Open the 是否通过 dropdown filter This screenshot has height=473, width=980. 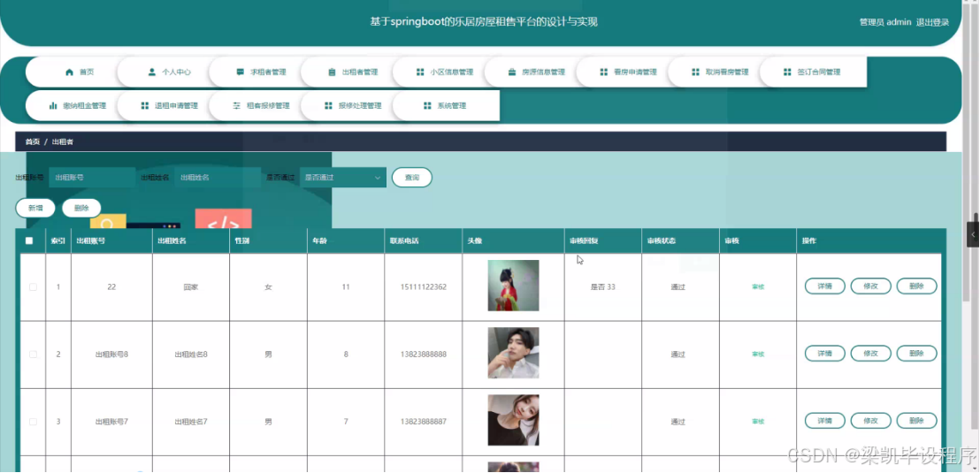coord(343,178)
